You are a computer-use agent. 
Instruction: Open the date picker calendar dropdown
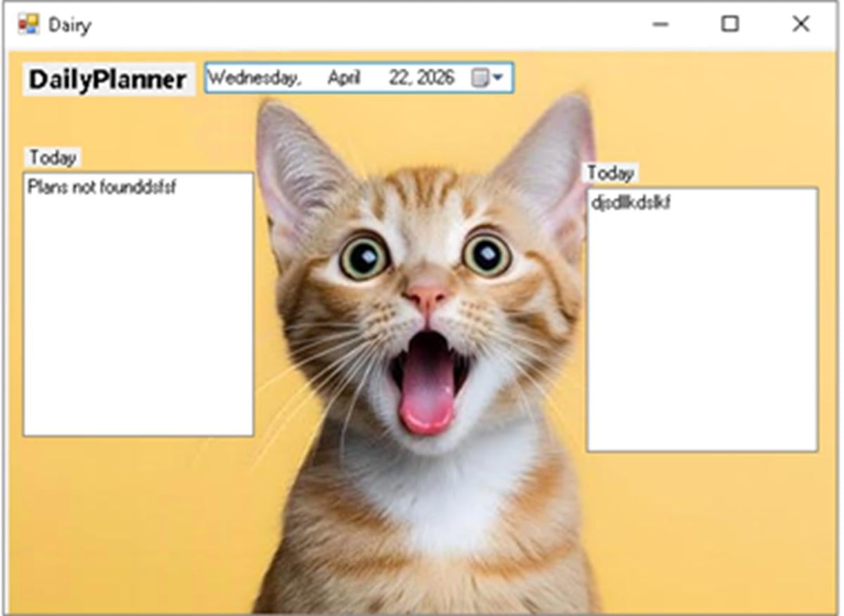(487, 78)
